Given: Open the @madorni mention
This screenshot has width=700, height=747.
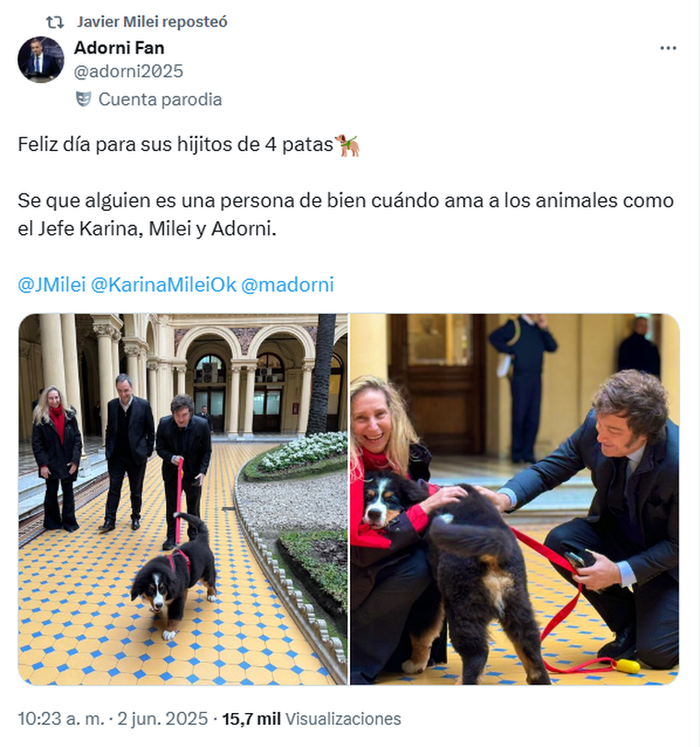Looking at the screenshot, I should pyautogui.click(x=287, y=285).
